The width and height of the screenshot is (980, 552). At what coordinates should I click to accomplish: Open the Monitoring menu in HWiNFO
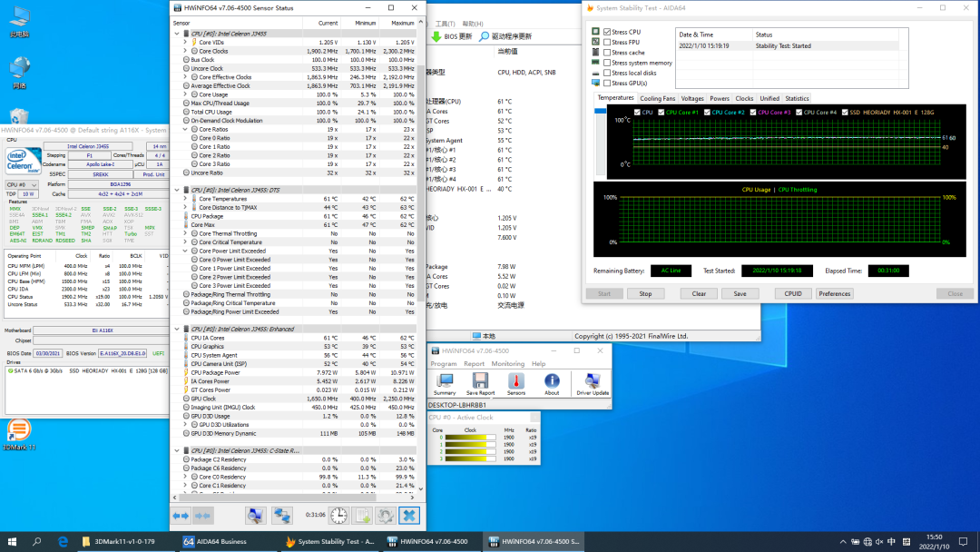[507, 363]
